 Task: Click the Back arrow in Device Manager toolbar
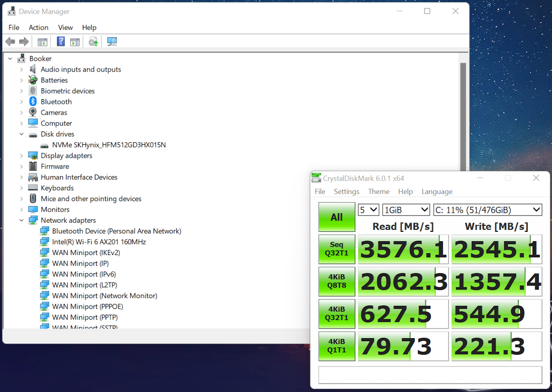click(10, 42)
